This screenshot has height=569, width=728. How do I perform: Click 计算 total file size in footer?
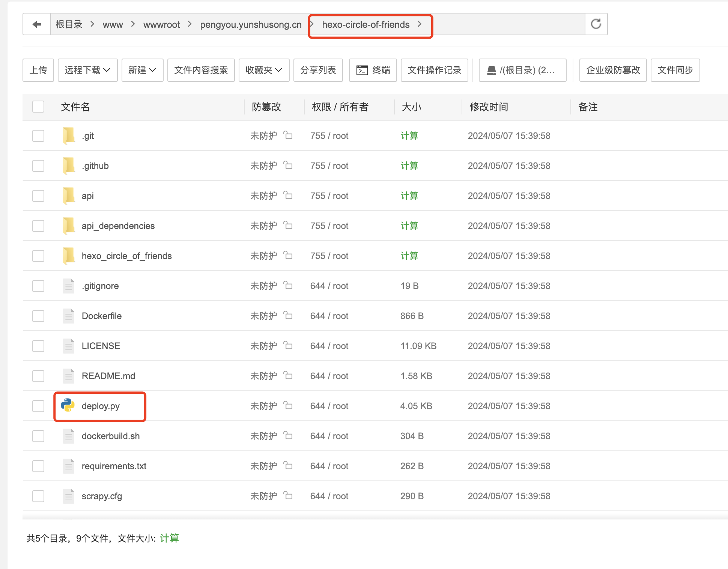[x=169, y=538]
